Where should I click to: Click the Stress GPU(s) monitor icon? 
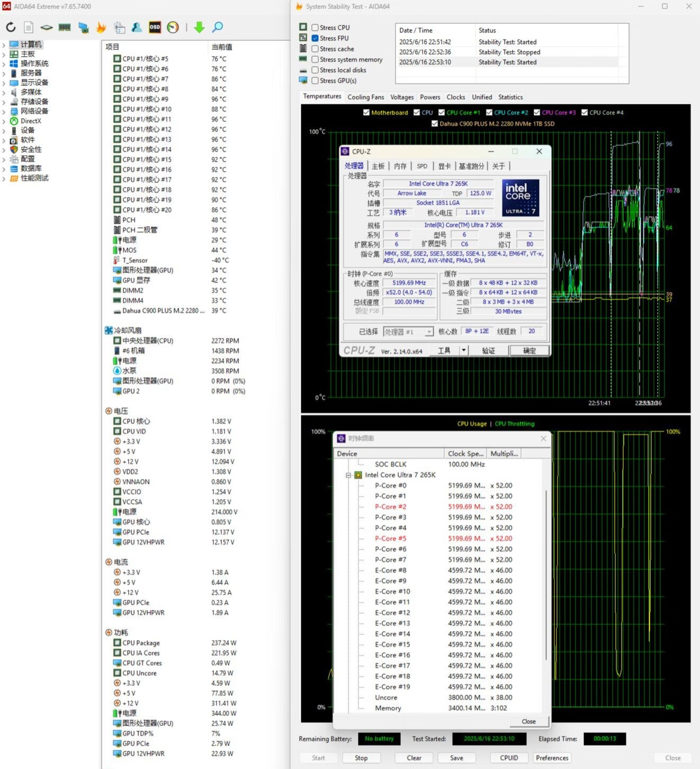click(x=303, y=81)
